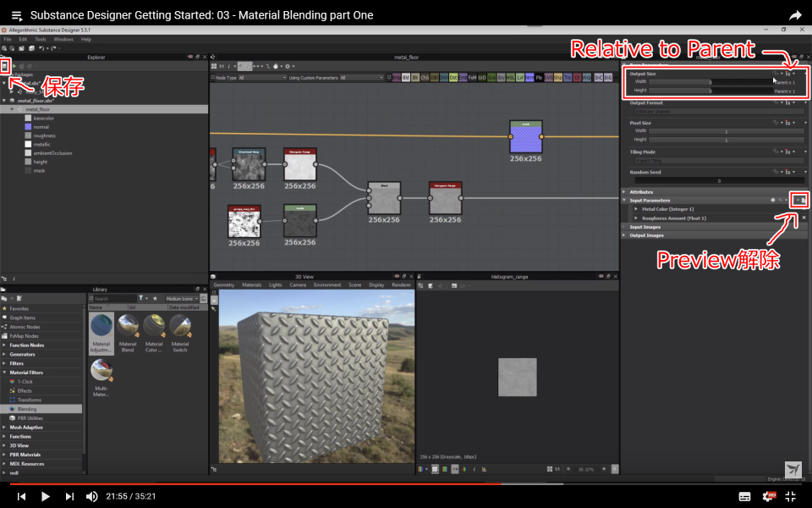Screen dimensions: 812x508
Task: Open the Tools menu
Action: coord(41,40)
